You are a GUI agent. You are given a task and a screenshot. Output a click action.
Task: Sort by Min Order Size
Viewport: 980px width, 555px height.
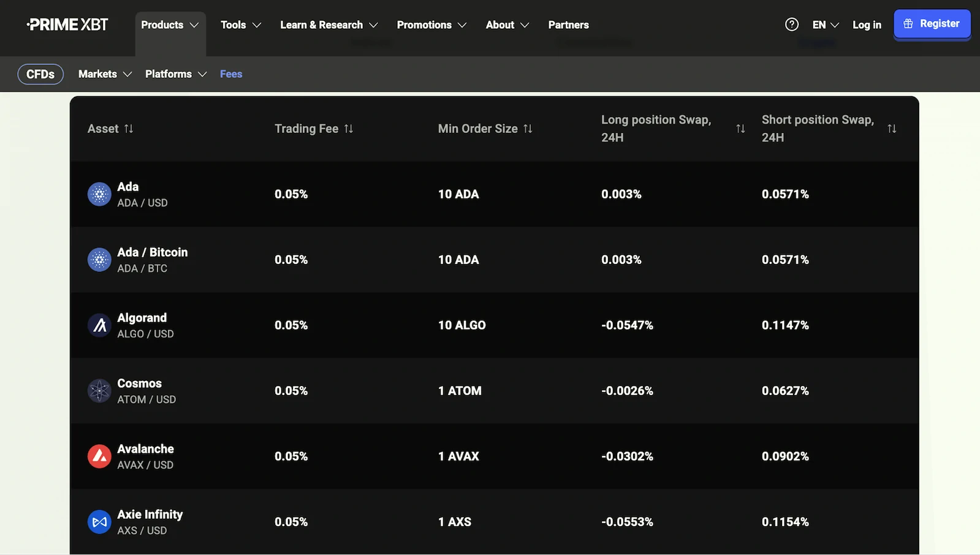(x=528, y=129)
